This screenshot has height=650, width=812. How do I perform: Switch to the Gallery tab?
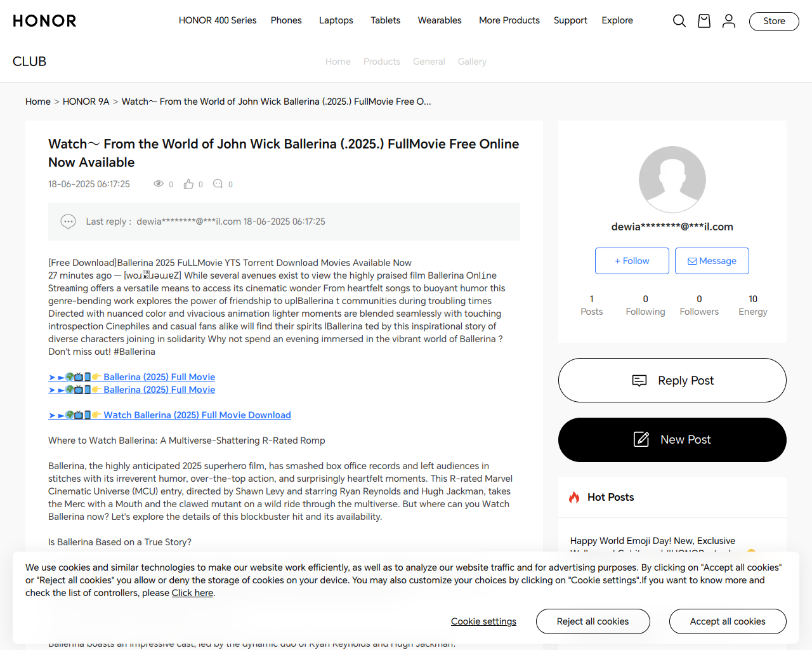[x=472, y=62]
